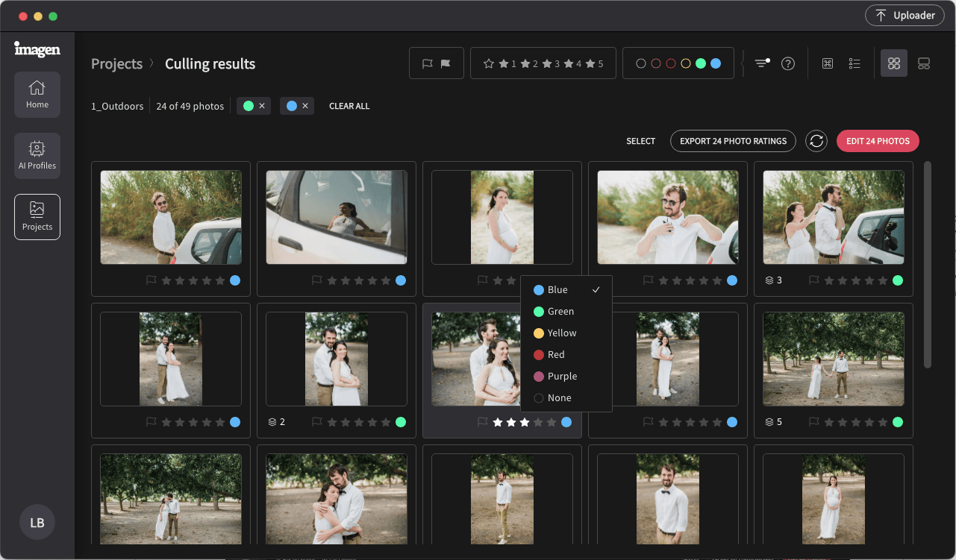Click EDIT 24 PHOTOS button
956x560 pixels.
pos(878,141)
